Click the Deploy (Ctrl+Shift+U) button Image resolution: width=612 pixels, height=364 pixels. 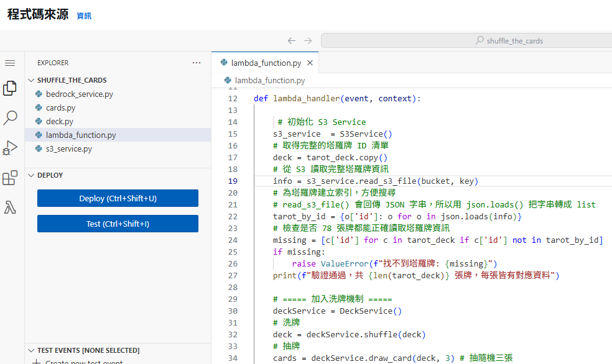(118, 198)
